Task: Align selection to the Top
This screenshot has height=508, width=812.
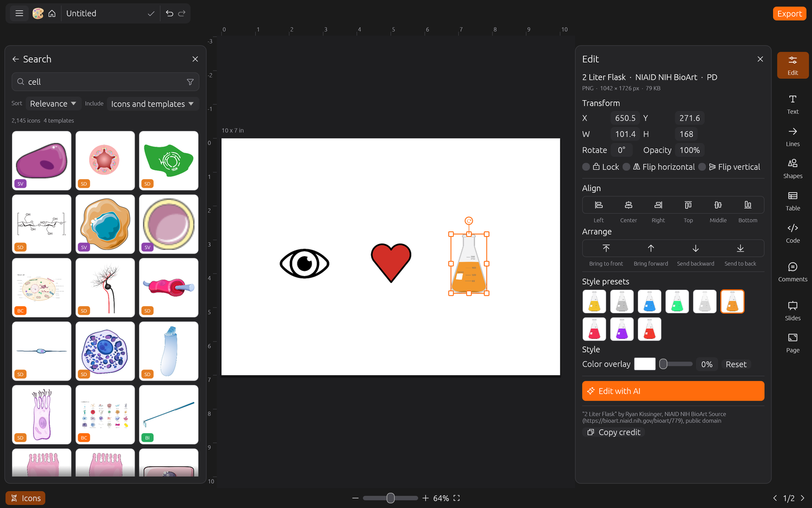Action: pos(688,205)
